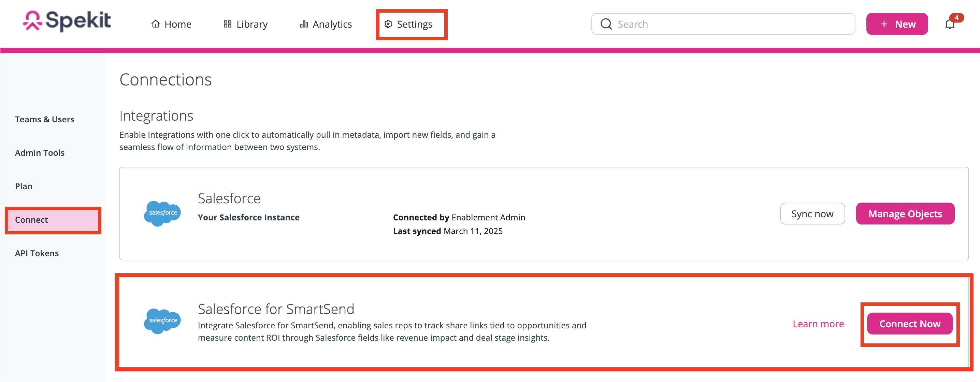Click Manage Objects for Salesforce
This screenshot has width=980, height=382.
coord(905,214)
